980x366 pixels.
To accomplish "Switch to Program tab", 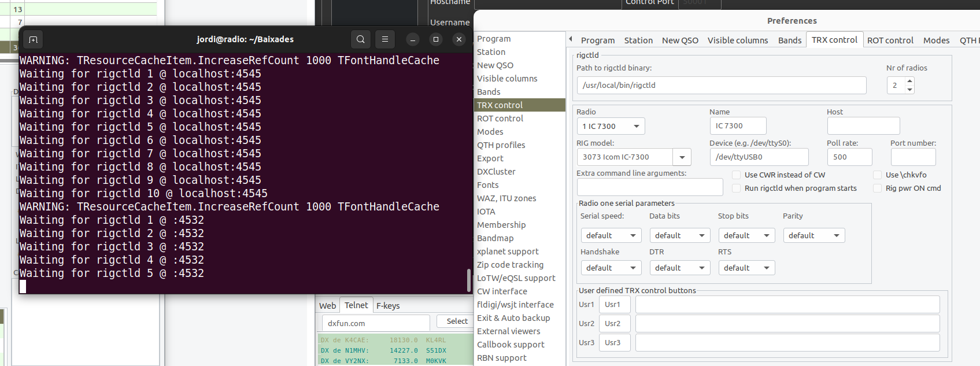I will [x=597, y=40].
